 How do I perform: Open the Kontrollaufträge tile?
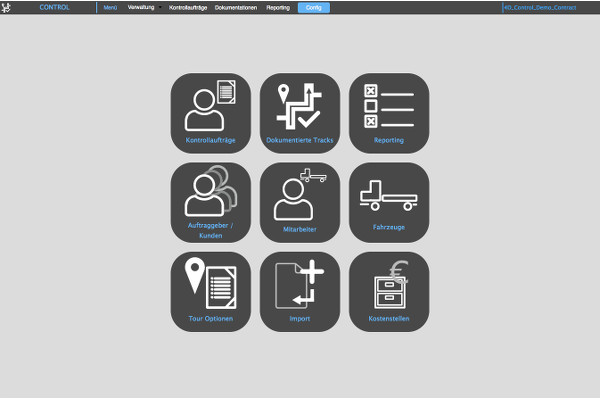210,113
